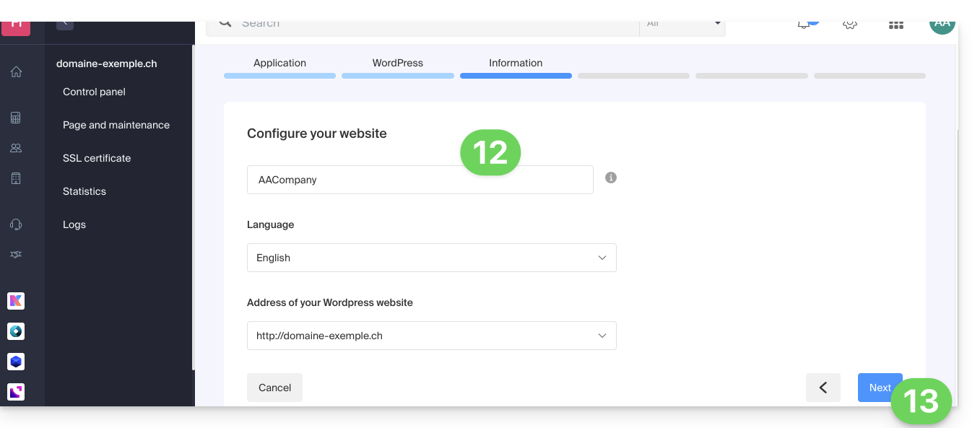Image resolution: width=980 pixels, height=428 pixels.
Task: Click the info icon beside site name
Action: pos(611,178)
